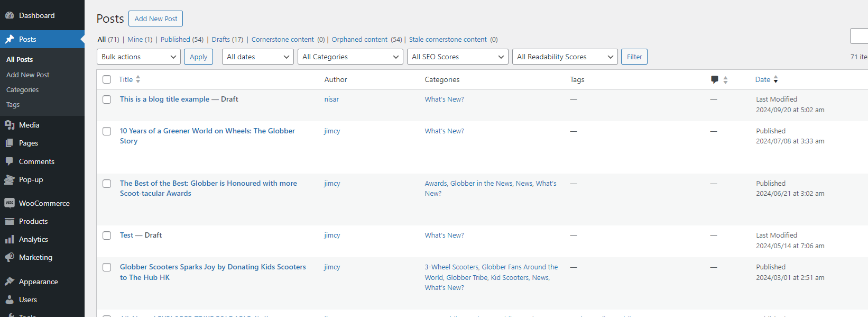Show Mine (1) posts filter
The height and width of the screenshot is (317, 868).
[140, 39]
